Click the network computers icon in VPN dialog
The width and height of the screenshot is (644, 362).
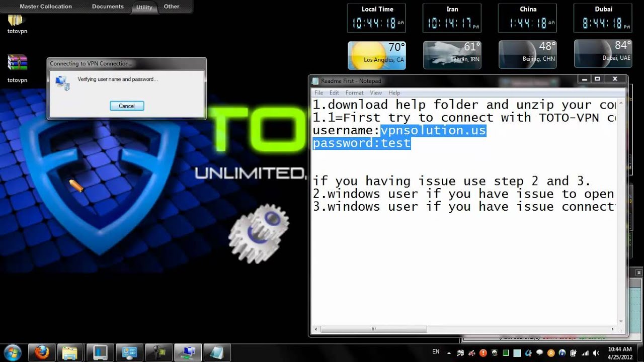coord(63,82)
